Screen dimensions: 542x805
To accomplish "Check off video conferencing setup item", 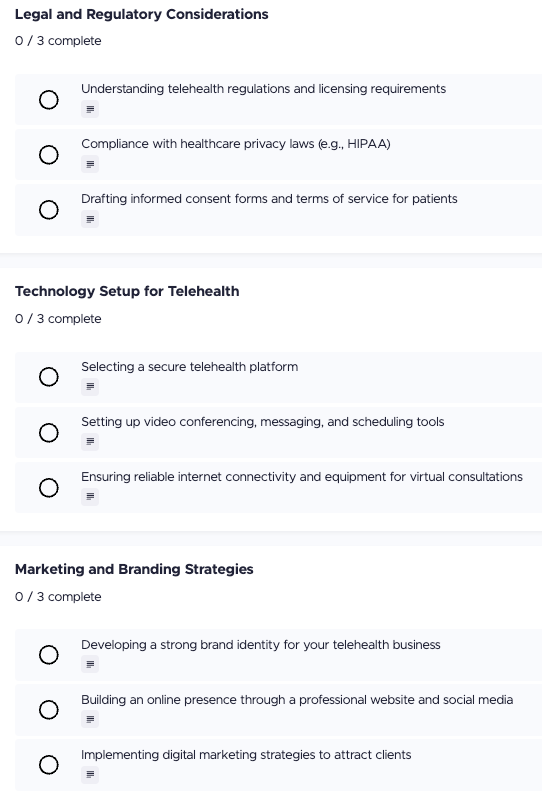I will 49,432.
